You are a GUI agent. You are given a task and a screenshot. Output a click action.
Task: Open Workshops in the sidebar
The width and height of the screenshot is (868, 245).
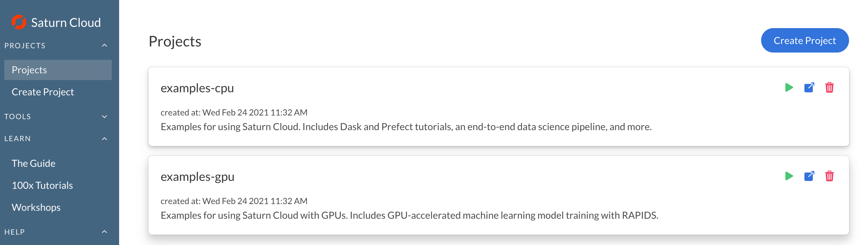[36, 207]
